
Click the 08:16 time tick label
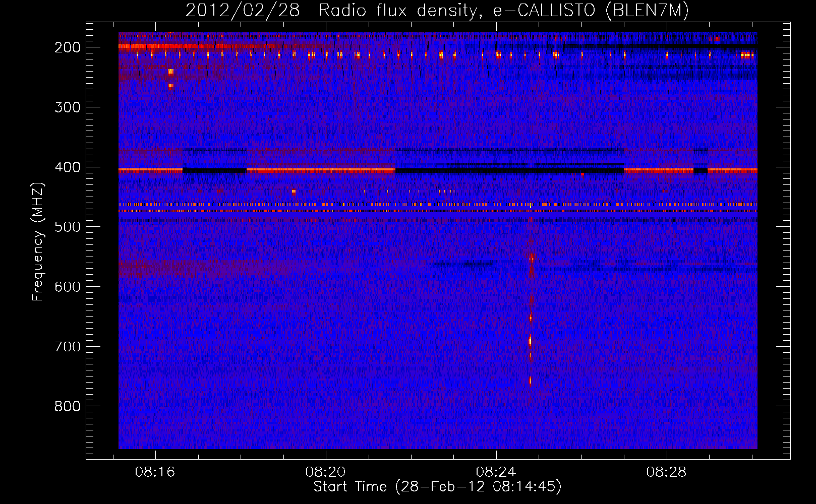[x=155, y=472]
